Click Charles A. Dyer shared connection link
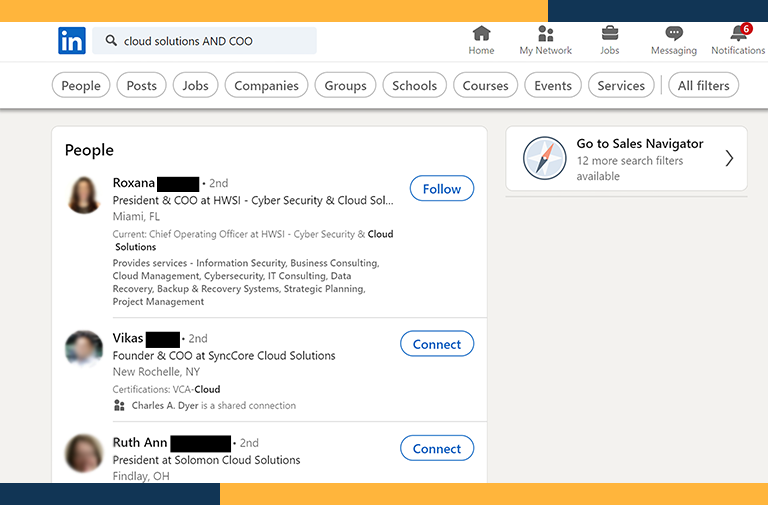The image size is (768, 505). coord(165,406)
